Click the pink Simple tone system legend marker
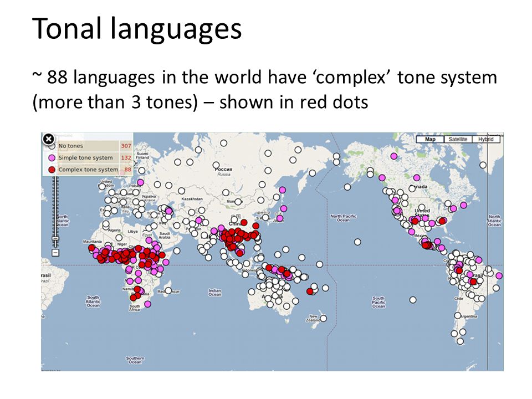532x399 pixels. [52, 158]
